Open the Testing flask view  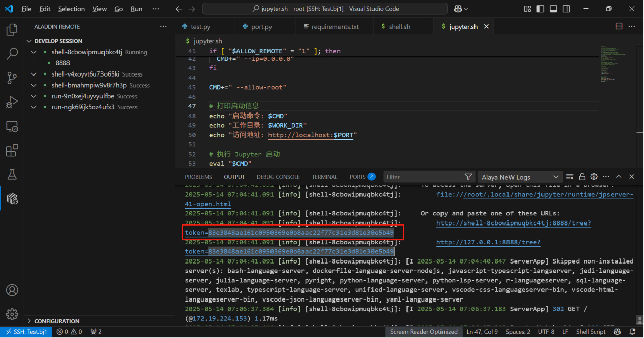tap(12, 175)
